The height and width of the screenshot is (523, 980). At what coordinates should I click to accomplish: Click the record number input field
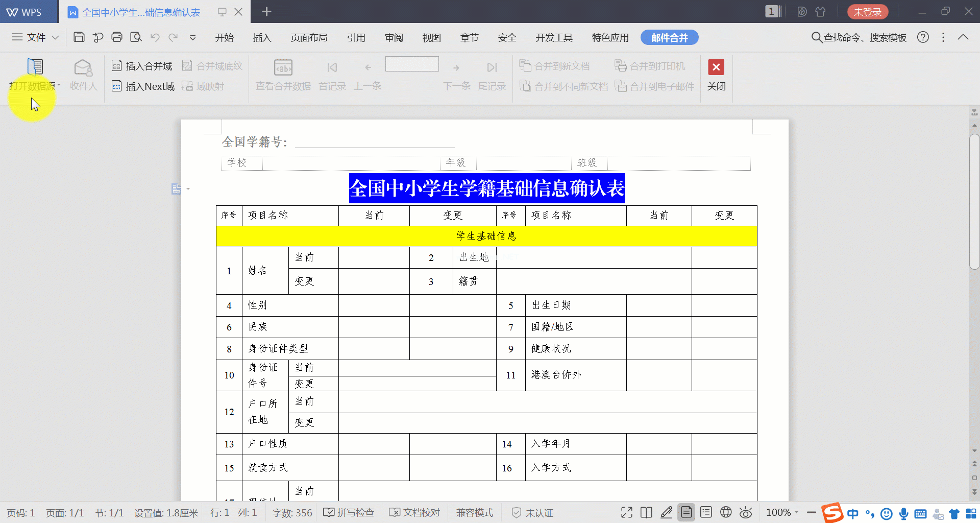tap(411, 64)
